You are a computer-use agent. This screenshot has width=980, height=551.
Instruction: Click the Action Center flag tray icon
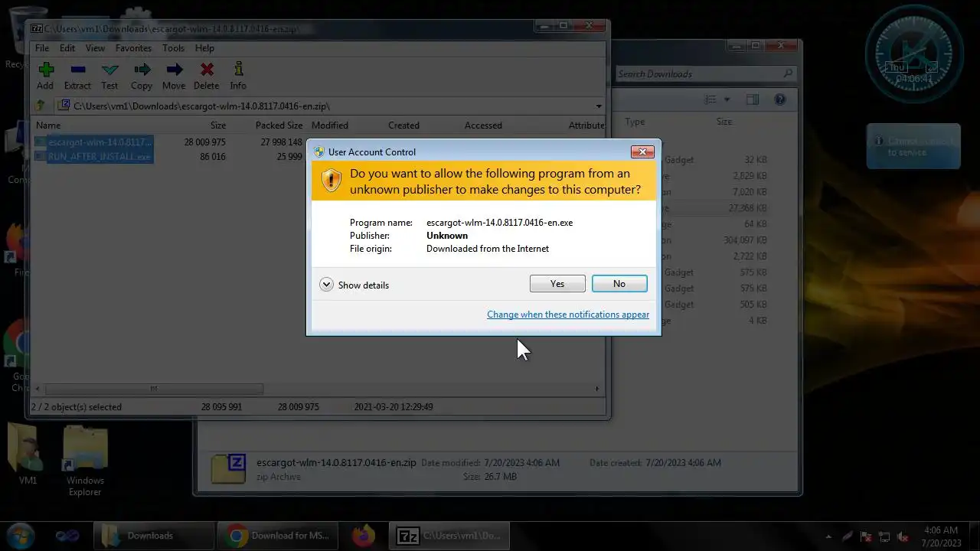[x=866, y=536]
